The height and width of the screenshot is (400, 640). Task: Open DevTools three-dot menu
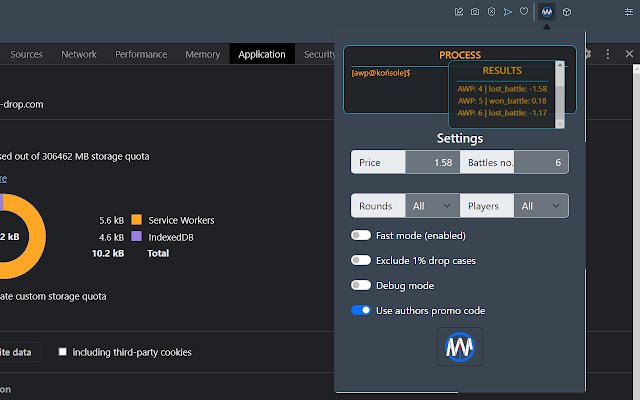coord(608,54)
